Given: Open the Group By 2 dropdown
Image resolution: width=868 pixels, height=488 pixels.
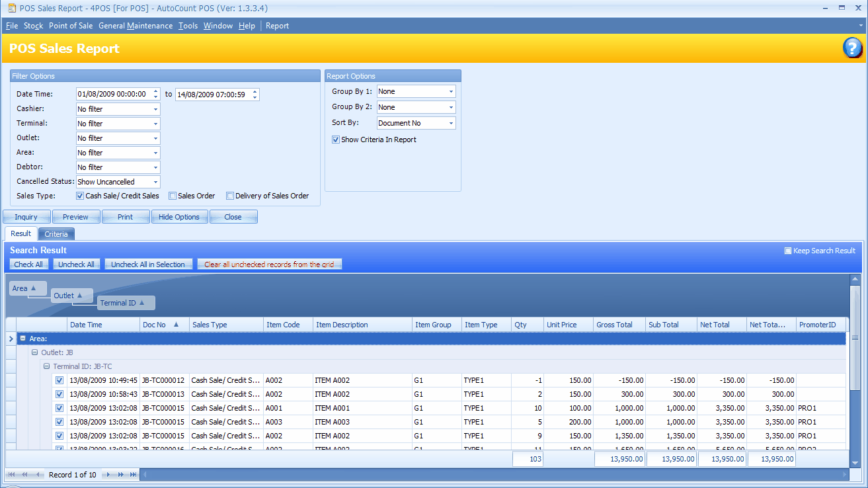Looking at the screenshot, I should [x=452, y=107].
